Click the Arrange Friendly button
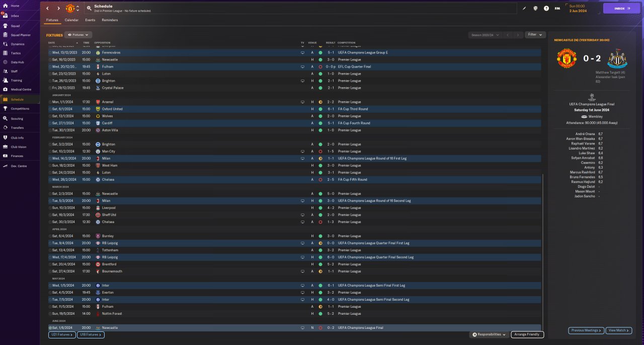The image size is (644, 345). [x=527, y=334]
